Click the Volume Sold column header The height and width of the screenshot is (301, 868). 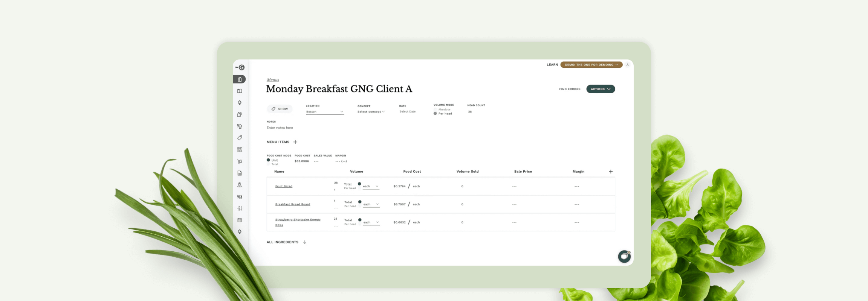pyautogui.click(x=468, y=172)
